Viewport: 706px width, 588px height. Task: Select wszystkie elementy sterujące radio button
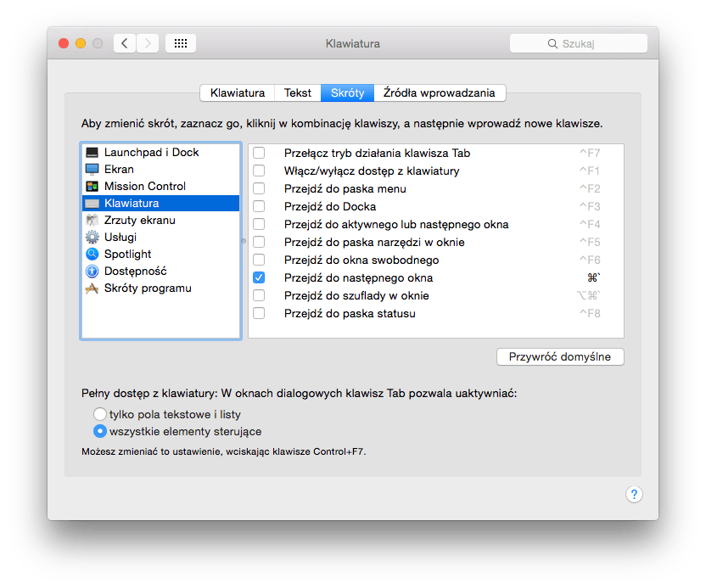(100, 431)
